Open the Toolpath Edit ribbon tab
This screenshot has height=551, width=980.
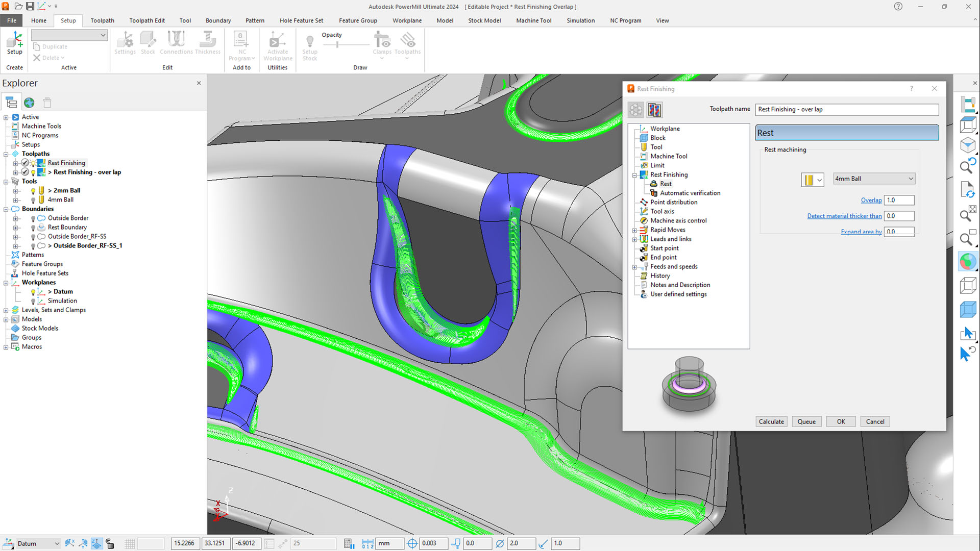point(147,20)
